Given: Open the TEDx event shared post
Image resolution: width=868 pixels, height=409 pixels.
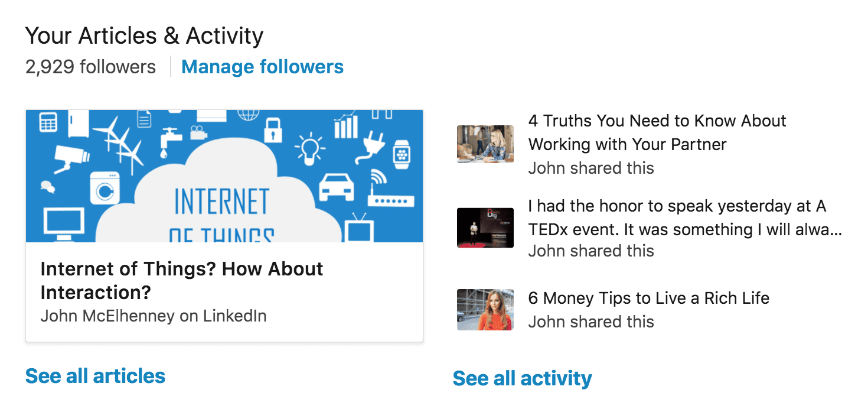Looking at the screenshot, I should [x=677, y=218].
